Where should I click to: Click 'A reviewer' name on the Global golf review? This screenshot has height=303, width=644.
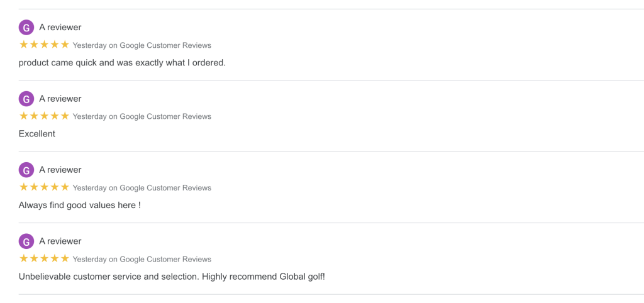tap(60, 241)
